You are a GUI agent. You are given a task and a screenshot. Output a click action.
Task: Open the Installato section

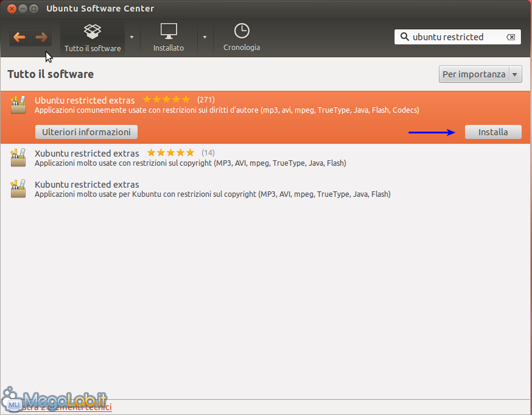click(x=169, y=38)
